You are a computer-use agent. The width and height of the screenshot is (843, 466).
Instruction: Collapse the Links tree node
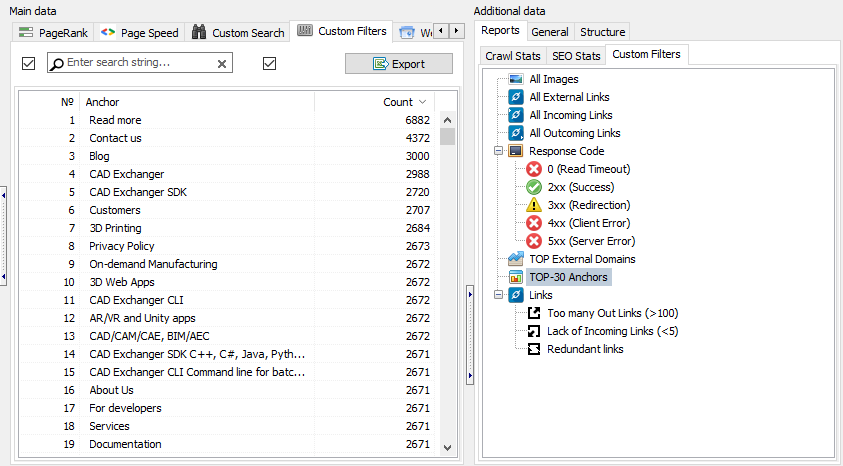pyautogui.click(x=498, y=295)
